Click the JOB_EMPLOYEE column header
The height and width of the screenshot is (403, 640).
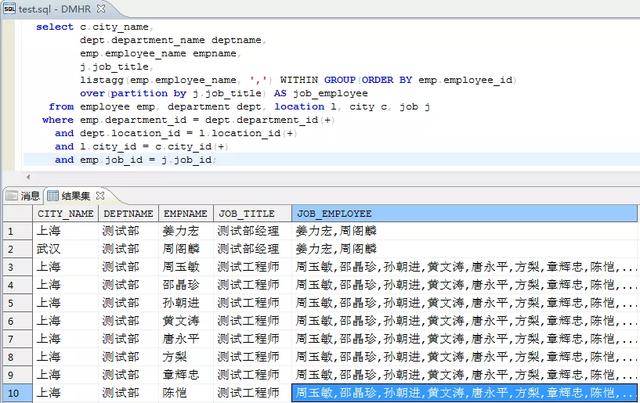[x=464, y=214]
